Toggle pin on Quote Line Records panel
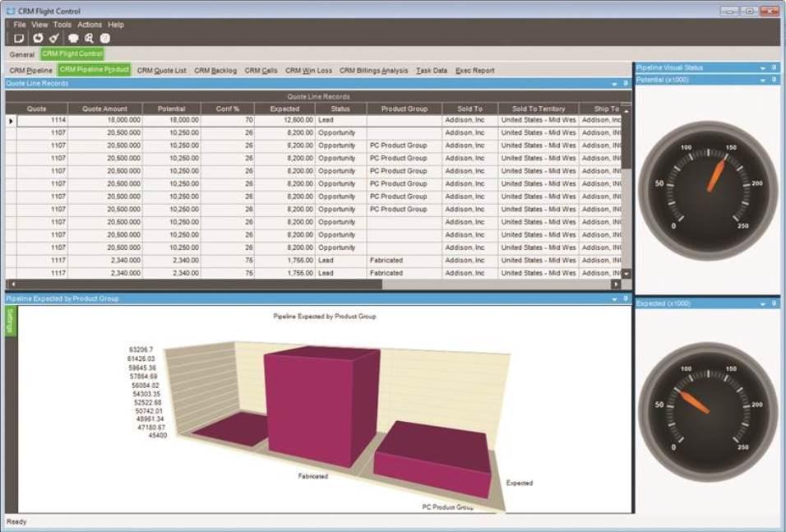Image resolution: width=786 pixels, height=532 pixels. point(625,84)
